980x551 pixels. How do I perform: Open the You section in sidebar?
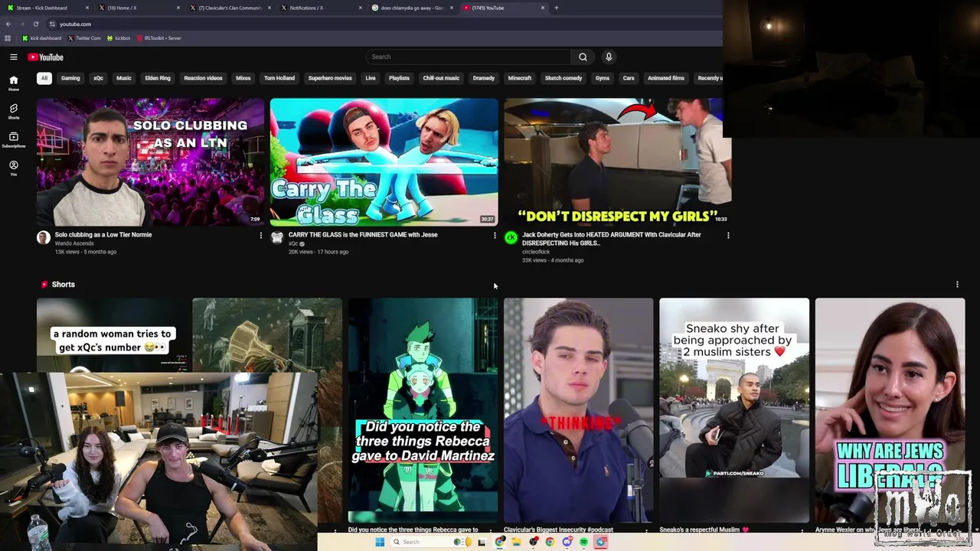(x=13, y=168)
